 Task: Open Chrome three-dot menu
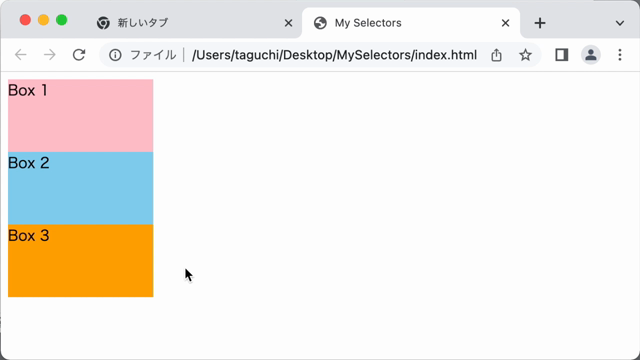click(x=620, y=55)
